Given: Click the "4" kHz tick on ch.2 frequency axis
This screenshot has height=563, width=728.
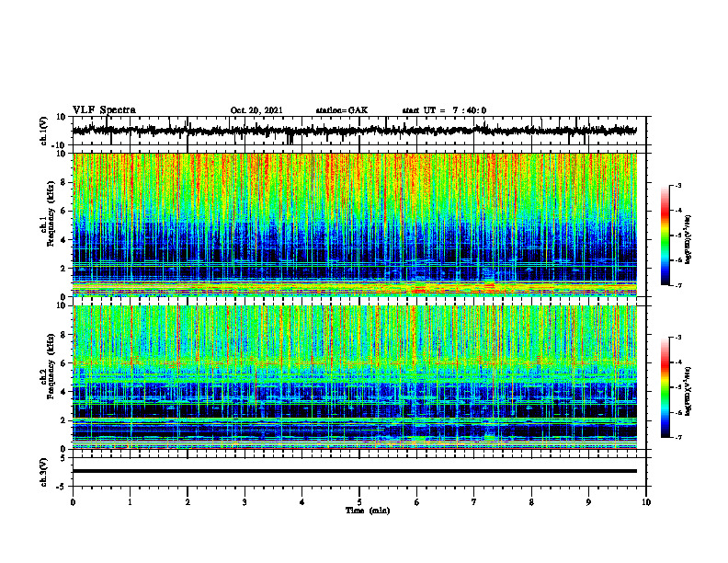Looking at the screenshot, I should [x=64, y=392].
